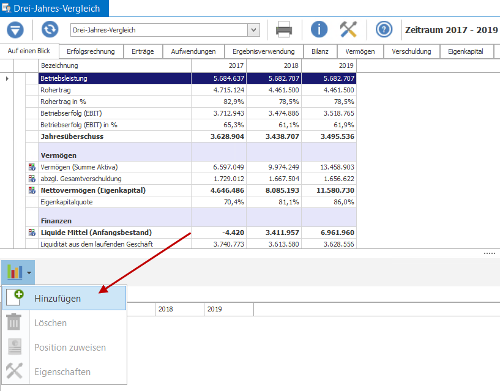Click the 2019 header in lower chart panel
This screenshot has width=500, height=391.
click(x=229, y=309)
